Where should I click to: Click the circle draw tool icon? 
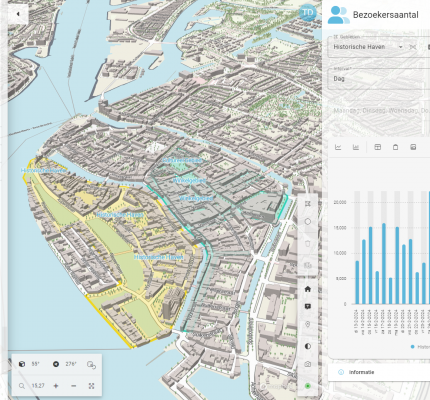point(308,221)
